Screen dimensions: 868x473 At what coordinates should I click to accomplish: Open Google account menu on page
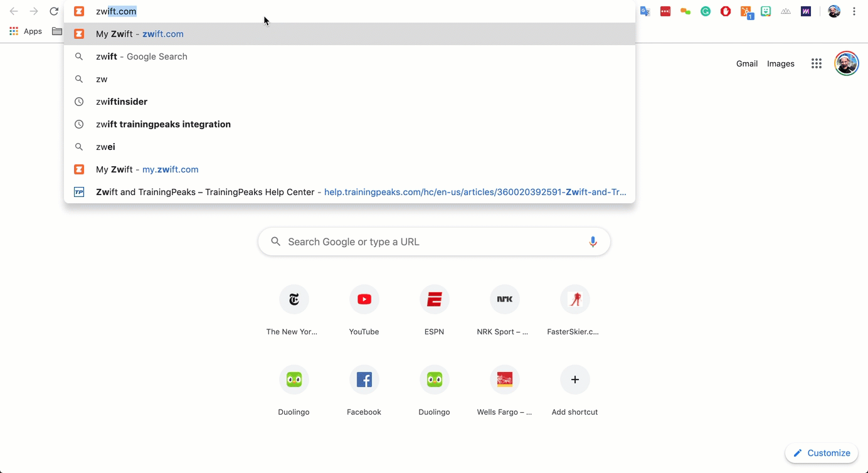click(x=846, y=63)
